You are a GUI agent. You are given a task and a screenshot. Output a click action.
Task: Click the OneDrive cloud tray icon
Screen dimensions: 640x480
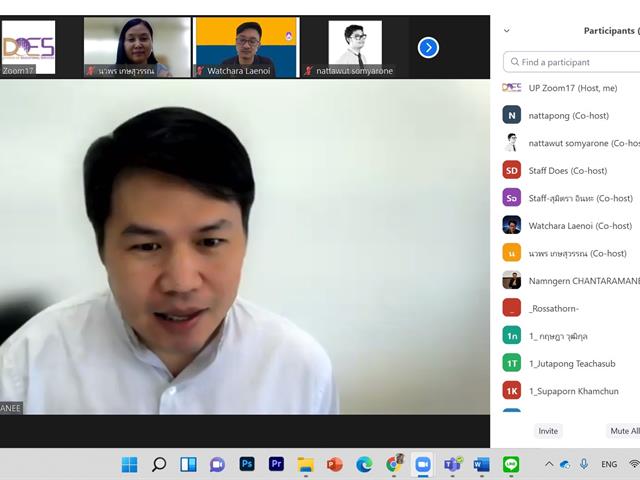coord(565,464)
